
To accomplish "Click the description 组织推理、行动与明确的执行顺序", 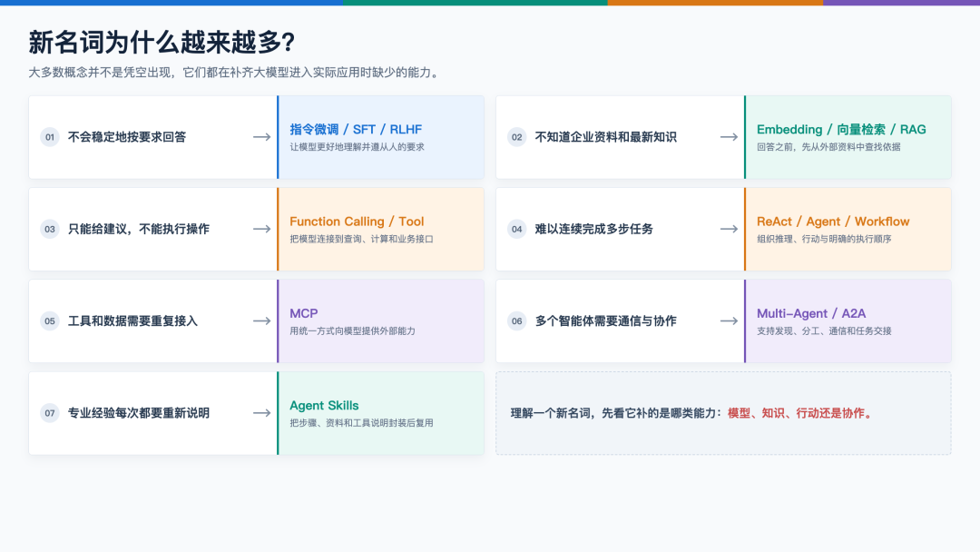I will [824, 239].
